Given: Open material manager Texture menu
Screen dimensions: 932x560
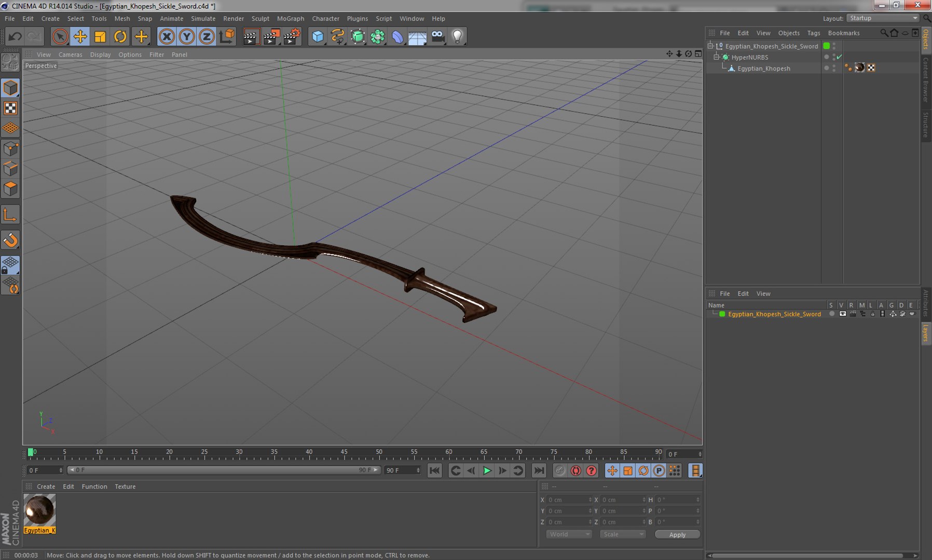Looking at the screenshot, I should coord(125,486).
